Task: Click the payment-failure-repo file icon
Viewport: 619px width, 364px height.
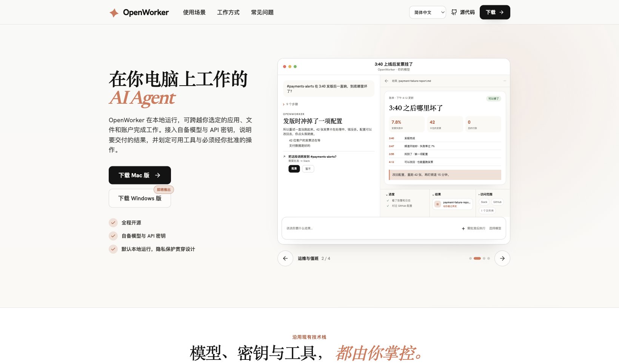Action: click(x=437, y=204)
